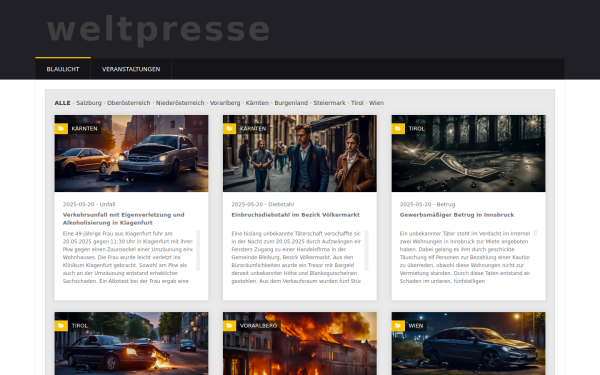
Task: Select the ALLE region filter
Action: click(x=62, y=103)
